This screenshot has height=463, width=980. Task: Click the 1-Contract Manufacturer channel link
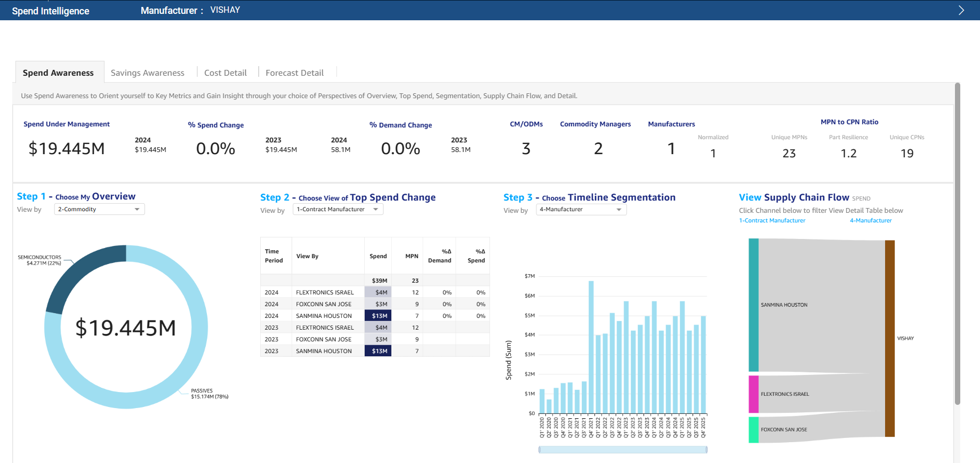click(772, 221)
